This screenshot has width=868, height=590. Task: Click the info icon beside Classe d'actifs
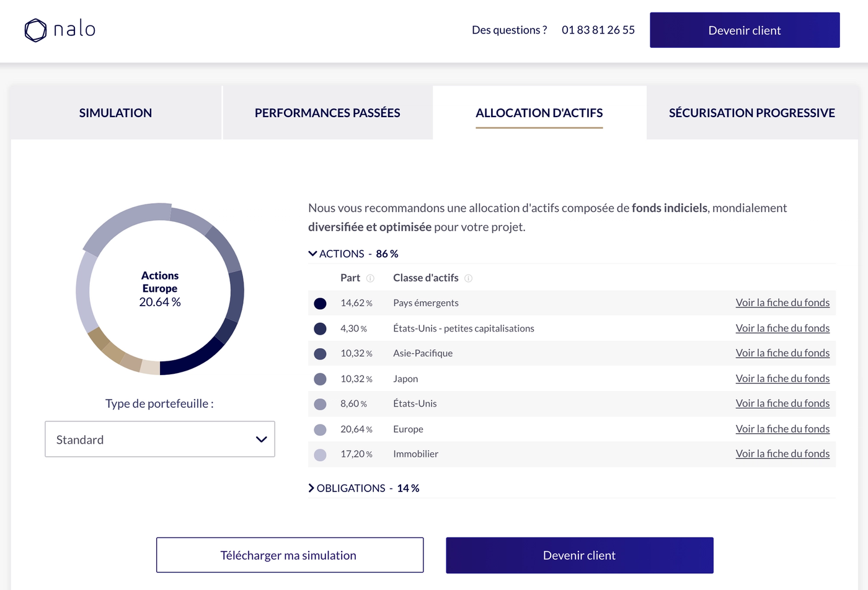point(469,278)
